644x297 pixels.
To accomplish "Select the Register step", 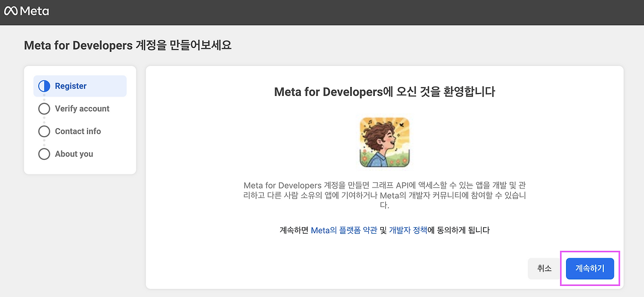I will (x=80, y=86).
